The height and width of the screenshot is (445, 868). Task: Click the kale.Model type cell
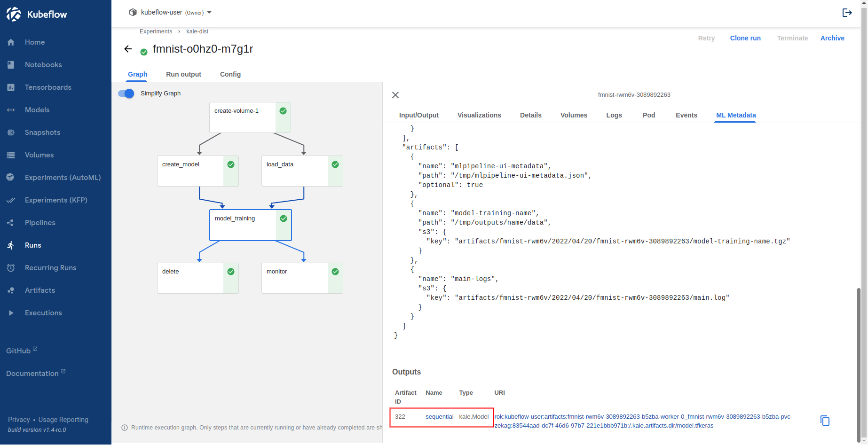pyautogui.click(x=473, y=417)
